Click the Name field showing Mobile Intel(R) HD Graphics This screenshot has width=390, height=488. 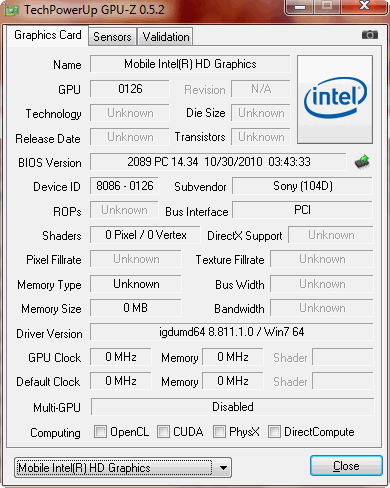(x=190, y=64)
